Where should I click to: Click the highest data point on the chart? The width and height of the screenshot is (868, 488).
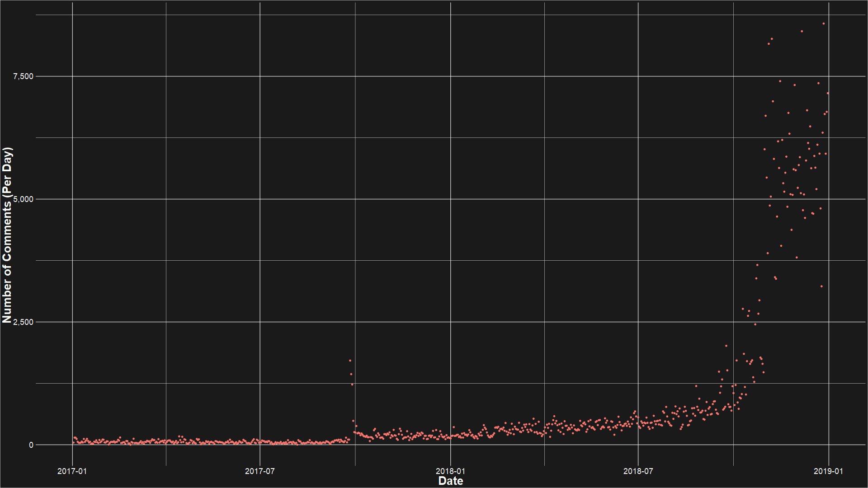(823, 23)
